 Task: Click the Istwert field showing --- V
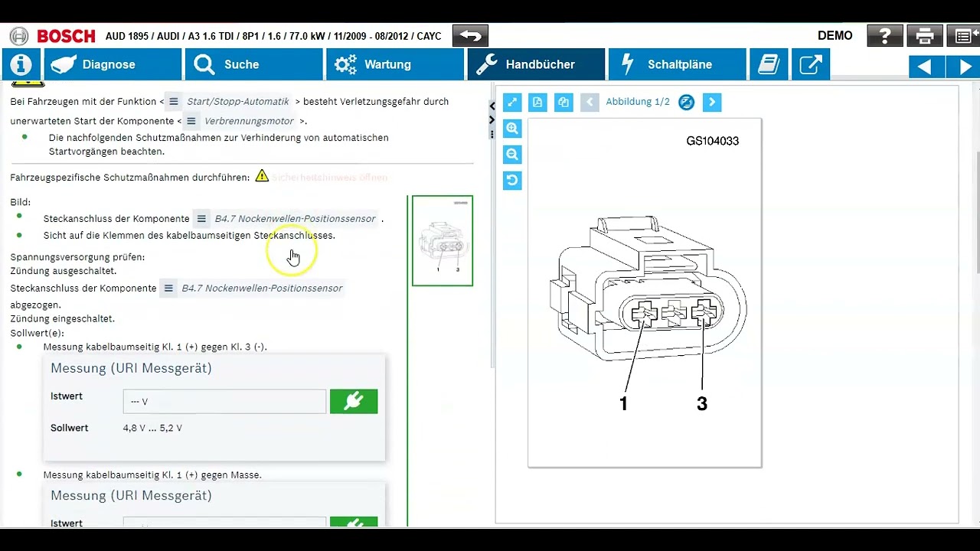[x=224, y=402]
